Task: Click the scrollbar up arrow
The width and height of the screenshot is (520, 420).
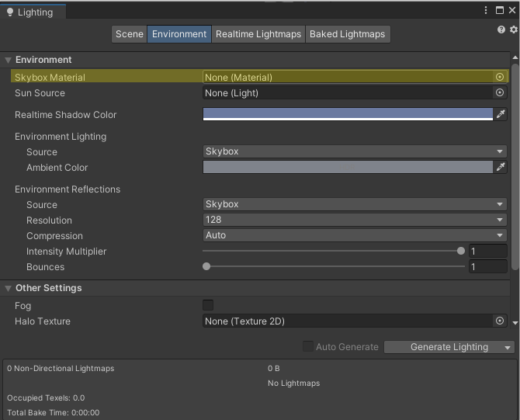Action: click(515, 57)
